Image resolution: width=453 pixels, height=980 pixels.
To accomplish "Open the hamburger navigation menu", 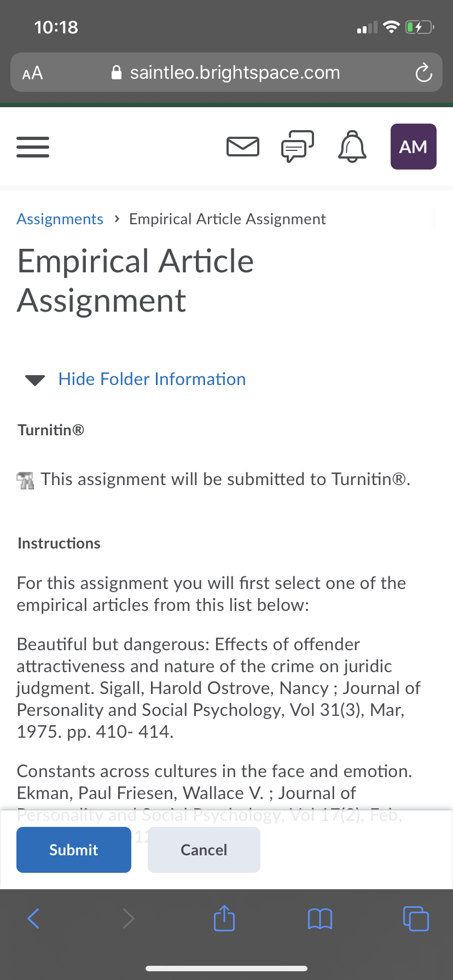I will (x=33, y=147).
